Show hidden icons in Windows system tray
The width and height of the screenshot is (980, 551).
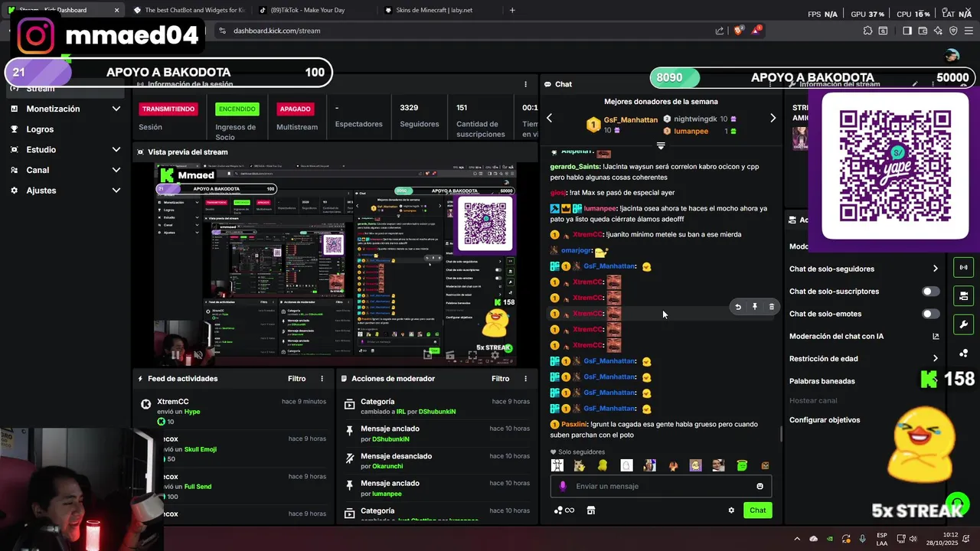click(x=796, y=539)
